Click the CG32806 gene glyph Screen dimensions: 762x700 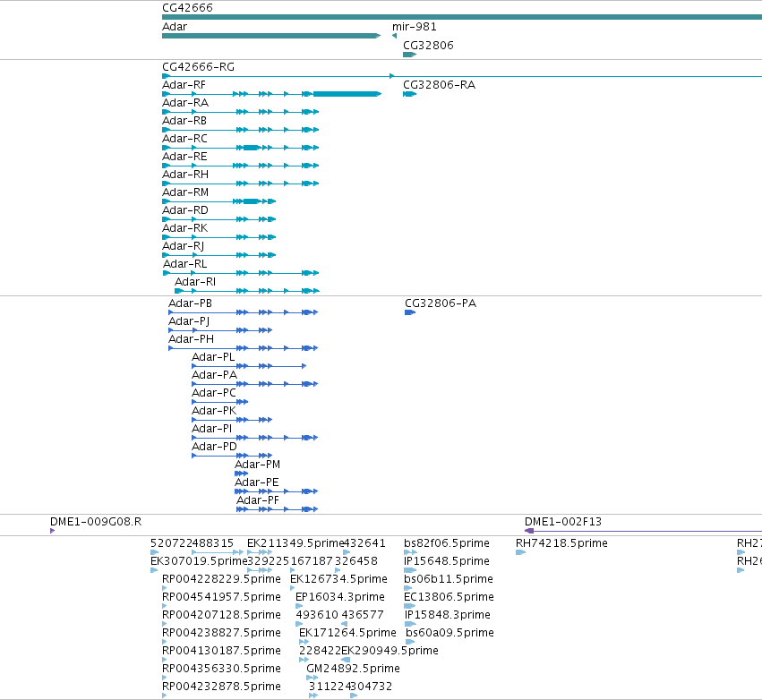click(410, 55)
